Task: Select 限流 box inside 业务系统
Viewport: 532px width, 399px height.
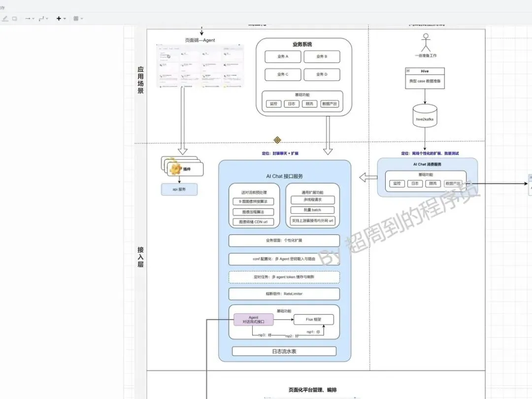Action: coord(309,104)
